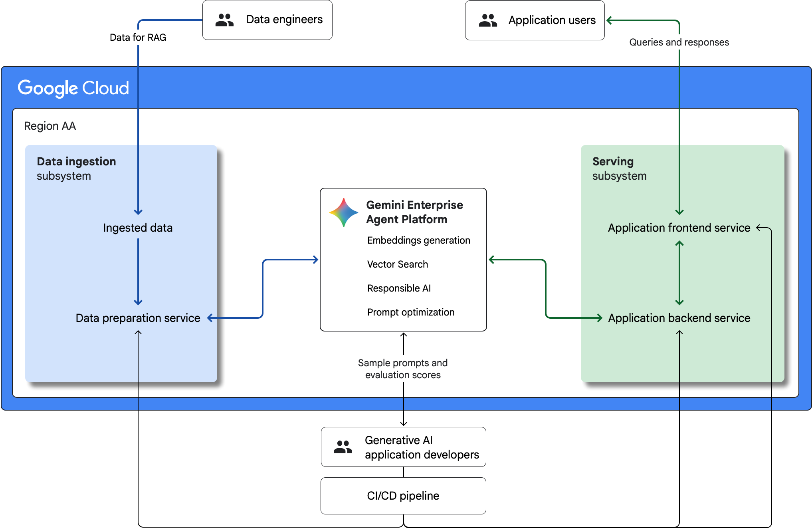This screenshot has width=812, height=528.
Task: Click the people icon beside Application users
Action: tap(488, 20)
